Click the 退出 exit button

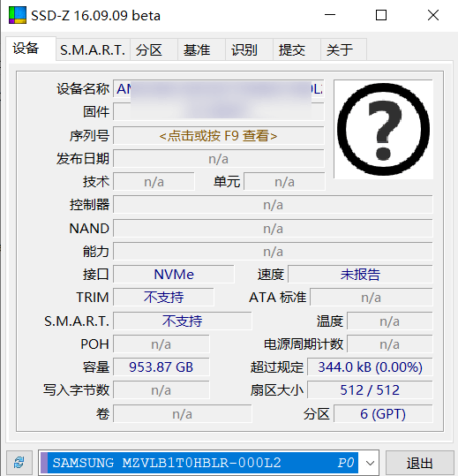click(x=420, y=463)
